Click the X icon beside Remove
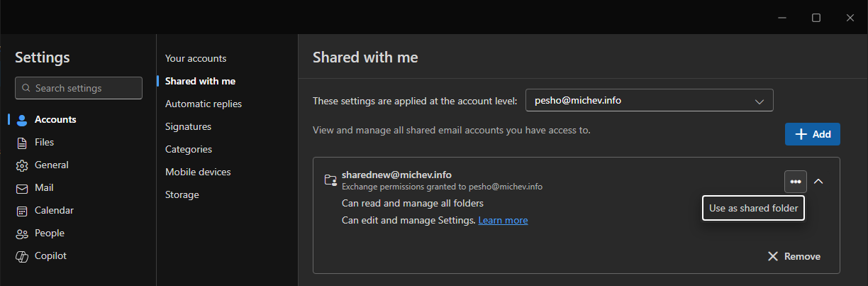 coord(773,256)
